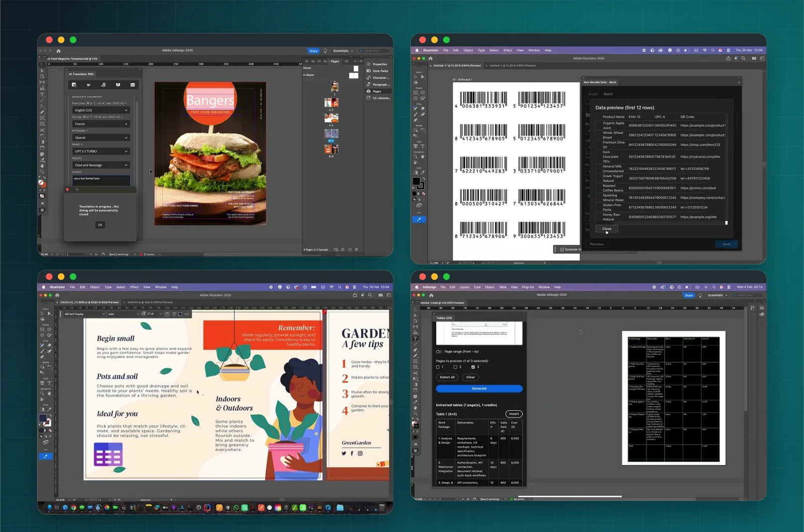This screenshot has width=804, height=532.
Task: Click the envelope icon in AI Translator PRO
Action: pos(133,85)
